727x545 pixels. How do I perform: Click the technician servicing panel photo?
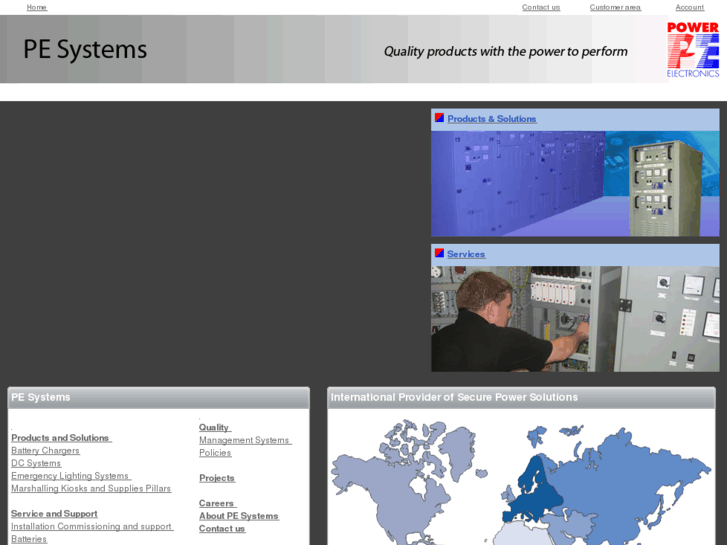click(x=575, y=319)
